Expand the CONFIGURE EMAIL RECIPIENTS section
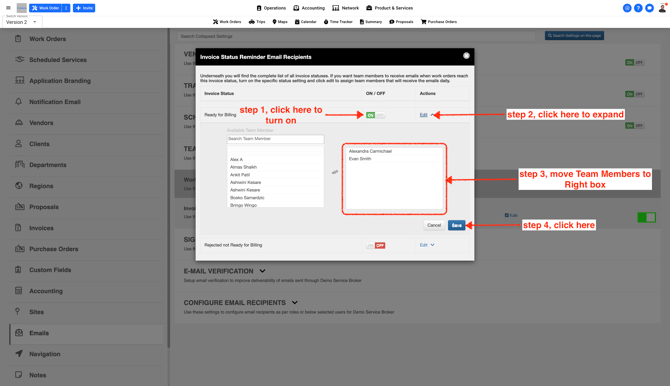The width and height of the screenshot is (670, 386). click(x=294, y=303)
